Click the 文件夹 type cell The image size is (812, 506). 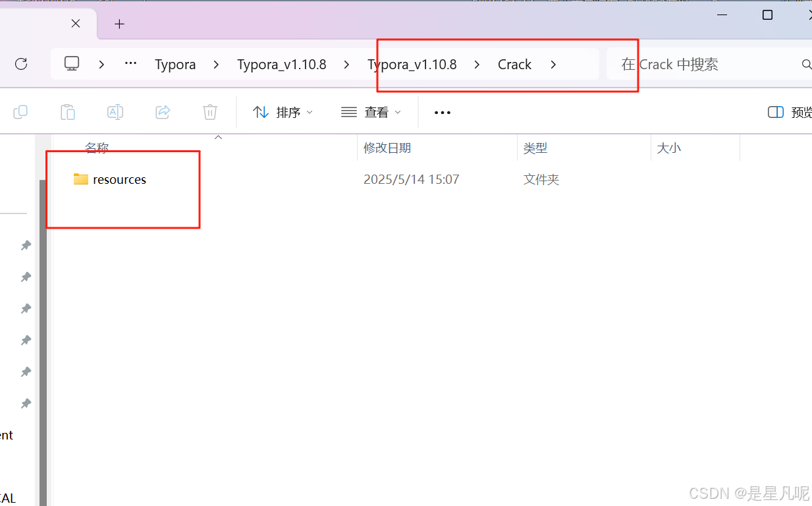point(541,179)
